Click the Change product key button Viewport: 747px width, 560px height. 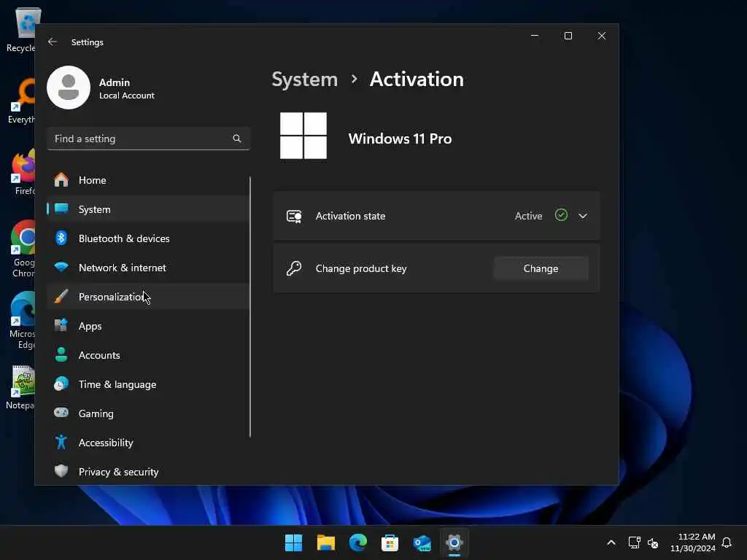coord(541,268)
